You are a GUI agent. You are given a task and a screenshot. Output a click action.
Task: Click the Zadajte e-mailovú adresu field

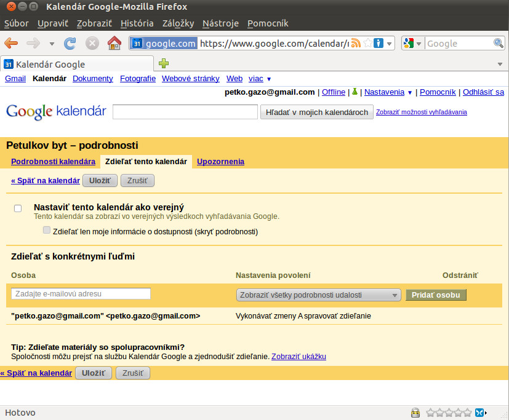[81, 293]
